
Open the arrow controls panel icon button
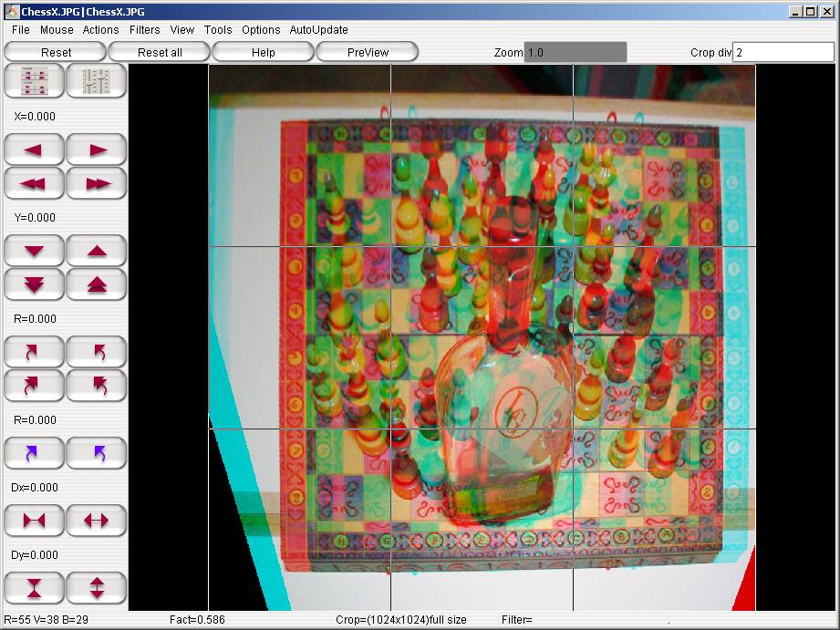34,81
